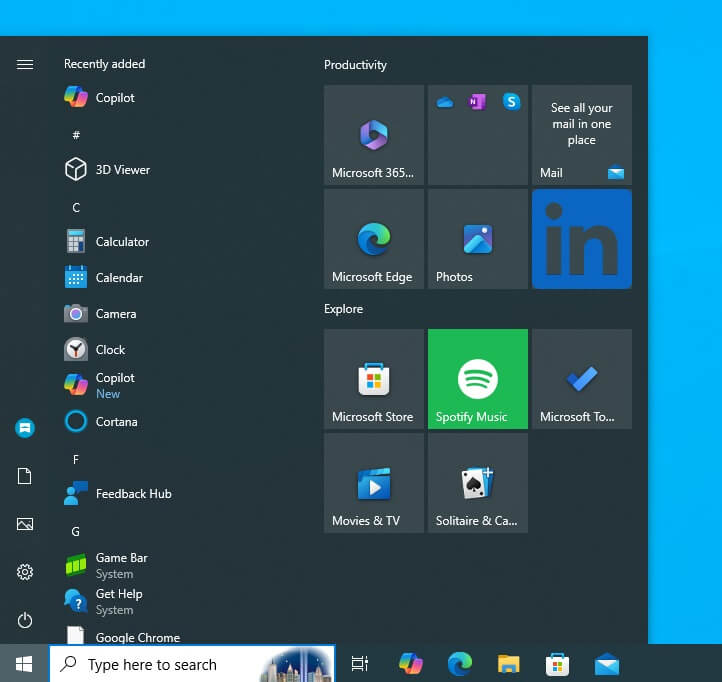Viewport: 722px width, 682px height.
Task: Click the letter C group header
Action: 76,207
